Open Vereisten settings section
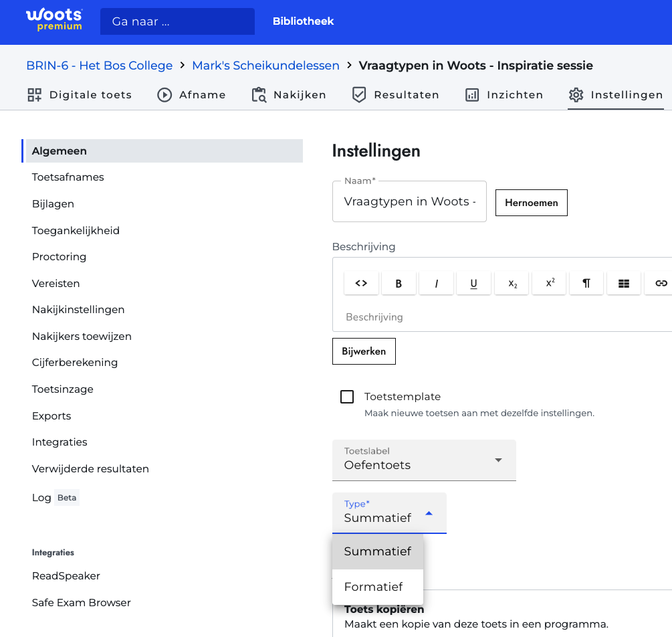672x637 pixels. point(55,284)
